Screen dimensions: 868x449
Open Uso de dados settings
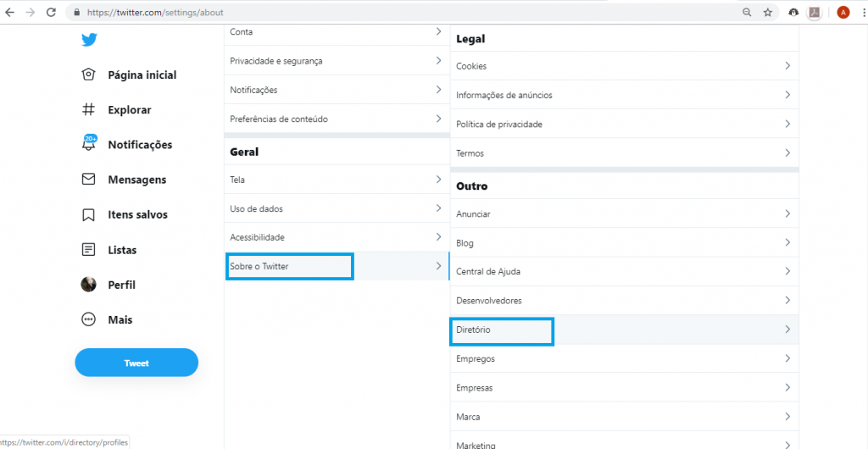pos(337,208)
